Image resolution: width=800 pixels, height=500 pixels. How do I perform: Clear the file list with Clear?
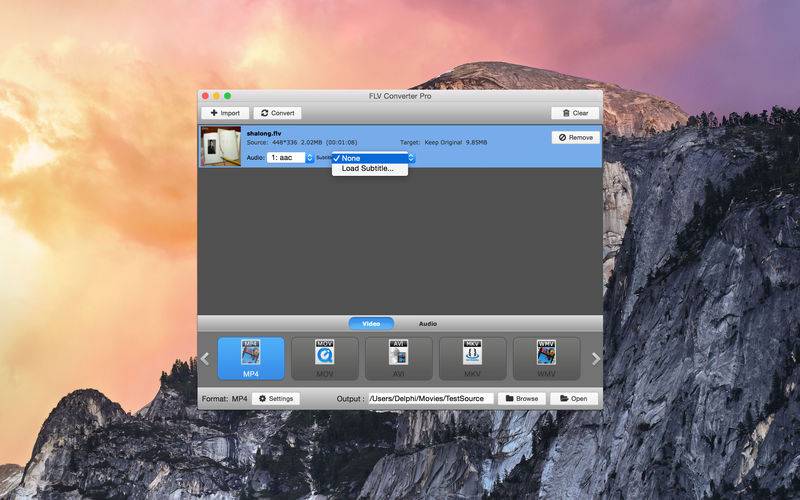[575, 113]
